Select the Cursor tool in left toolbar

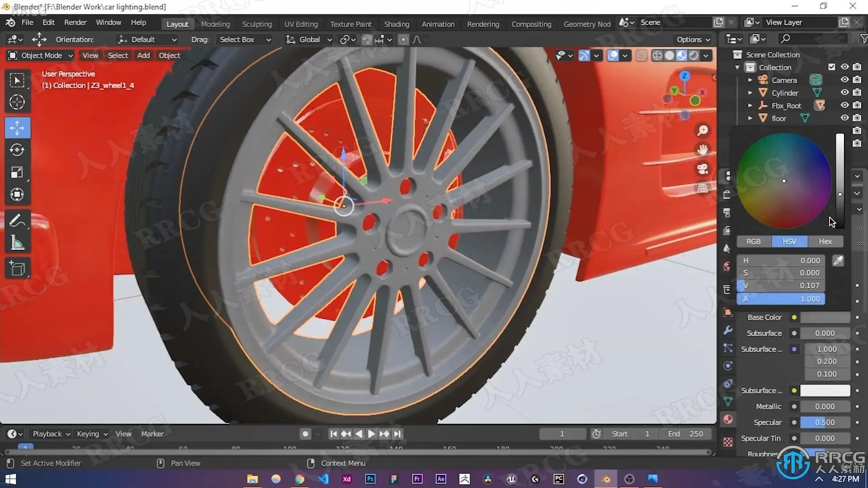[x=17, y=102]
